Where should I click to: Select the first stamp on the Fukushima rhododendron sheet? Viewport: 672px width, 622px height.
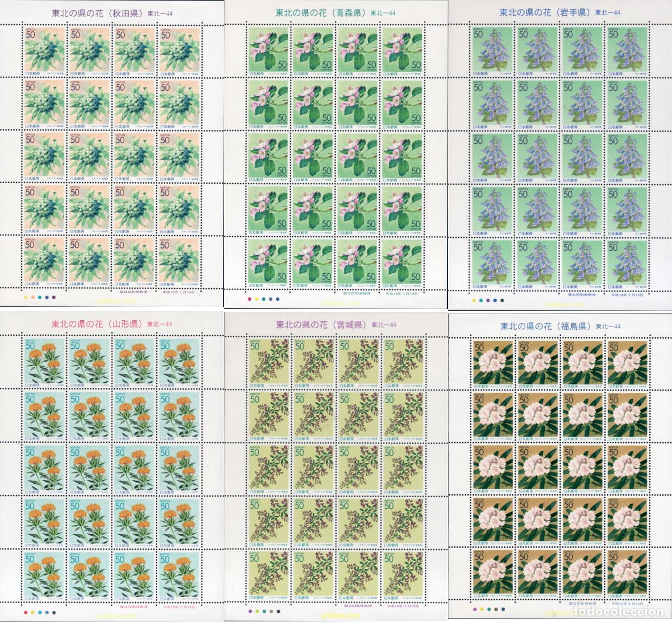tap(493, 364)
